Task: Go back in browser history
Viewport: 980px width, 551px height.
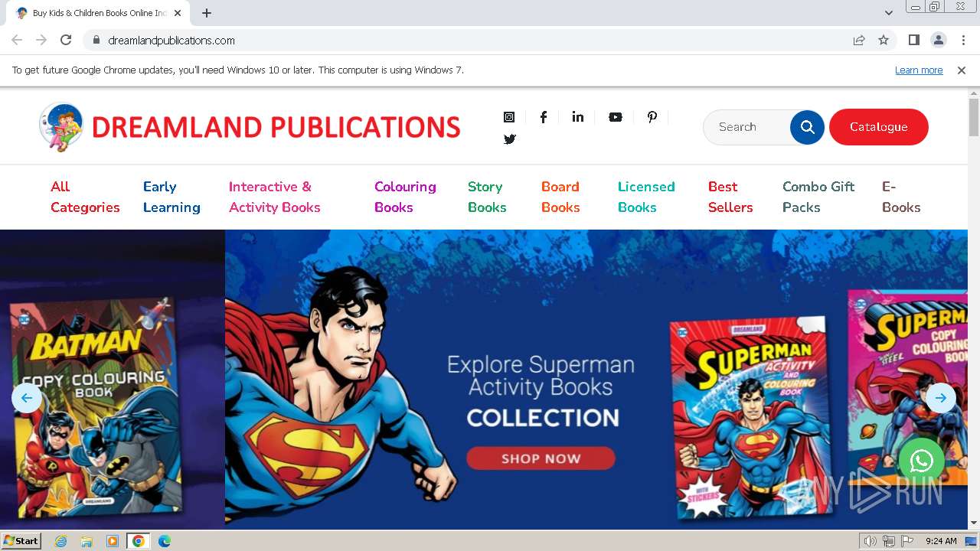Action: point(17,40)
